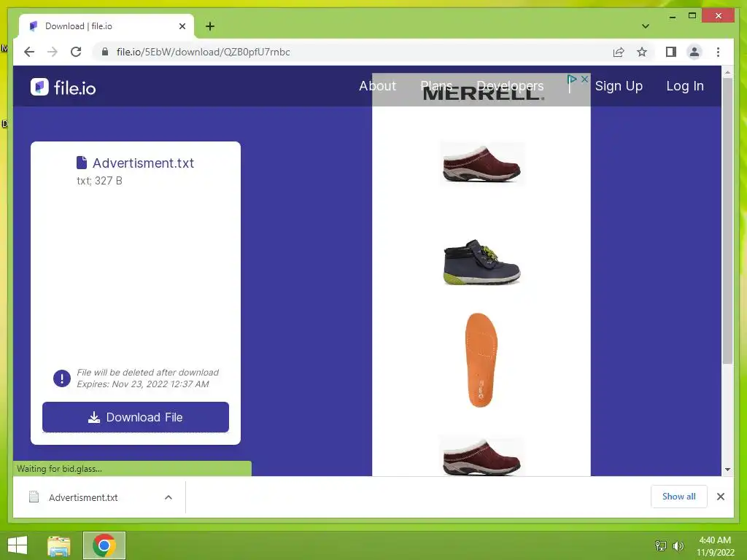The image size is (747, 560).
Task: Click the AdChoices icon on the ad
Action: pos(572,79)
